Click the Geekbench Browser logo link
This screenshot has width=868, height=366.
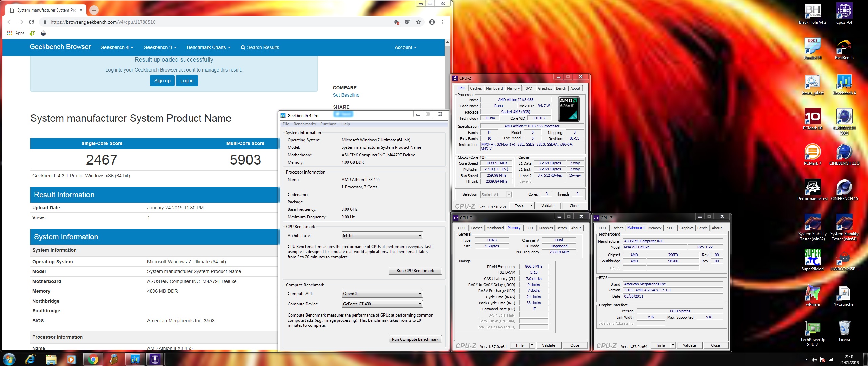click(60, 47)
